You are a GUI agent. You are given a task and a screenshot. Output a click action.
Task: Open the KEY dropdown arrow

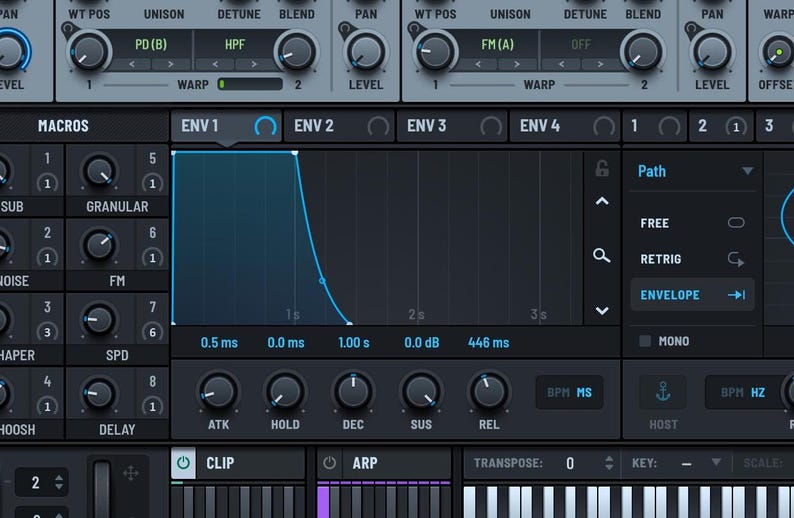pos(716,462)
